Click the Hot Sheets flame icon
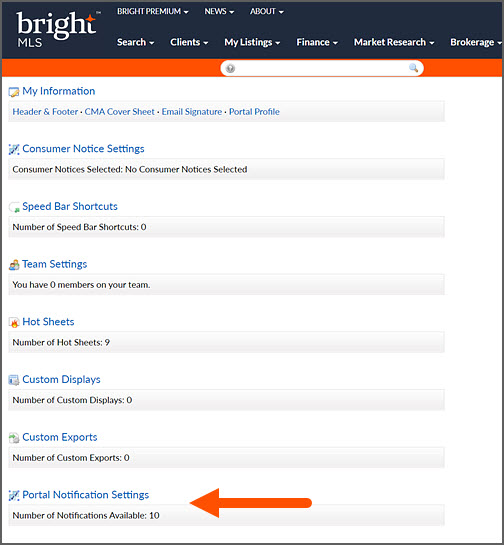This screenshot has width=504, height=545. 14,323
